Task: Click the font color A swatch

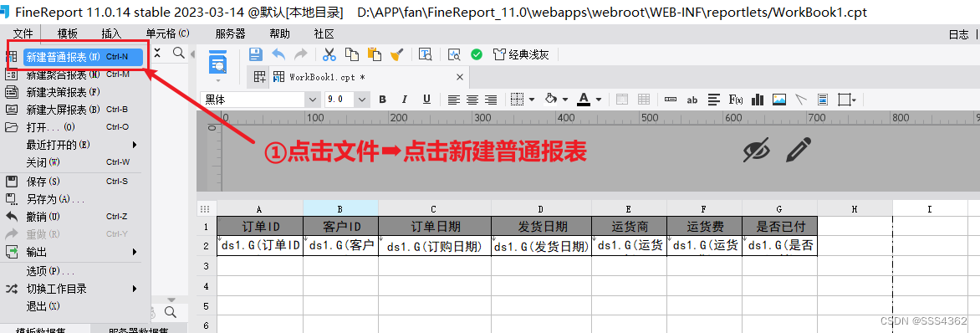Action: point(584,99)
